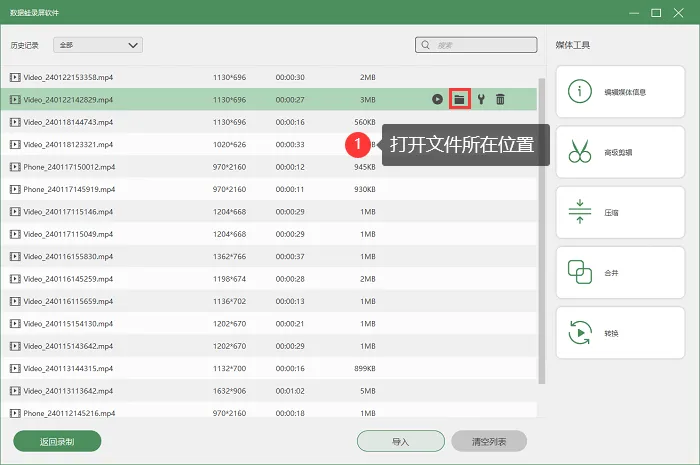Open the 压缩 compress tool
700x465 pixels.
pyautogui.click(x=620, y=212)
